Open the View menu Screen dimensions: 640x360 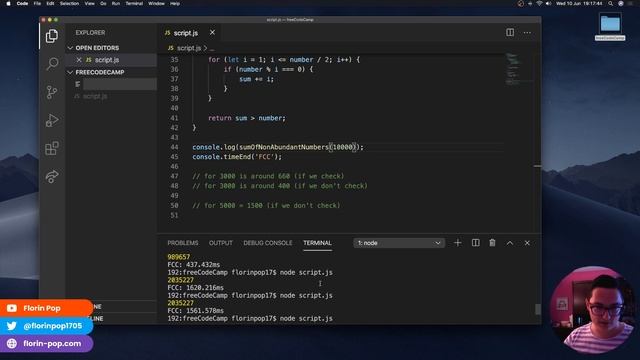point(89,3)
